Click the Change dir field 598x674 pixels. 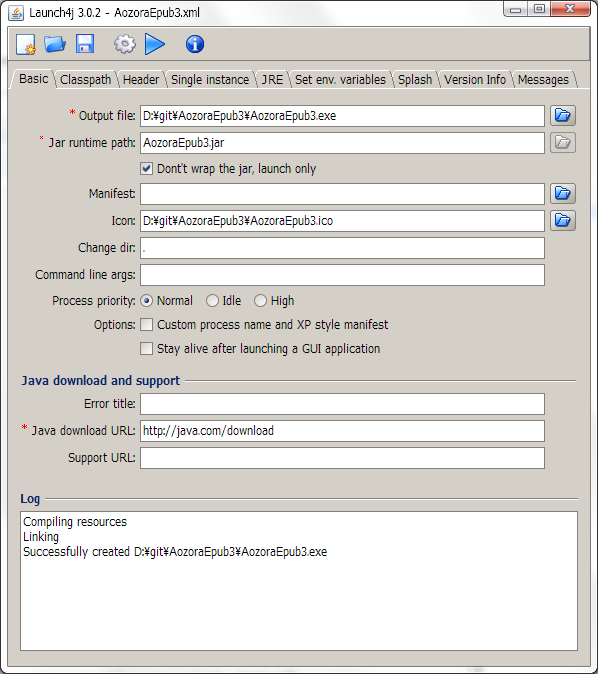point(342,248)
